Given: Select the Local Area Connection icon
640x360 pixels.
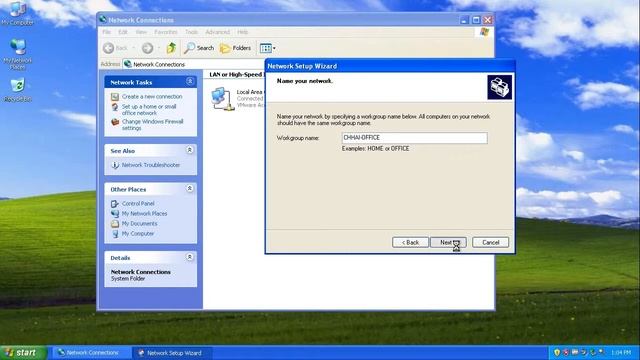Looking at the screenshot, I should click(x=223, y=99).
